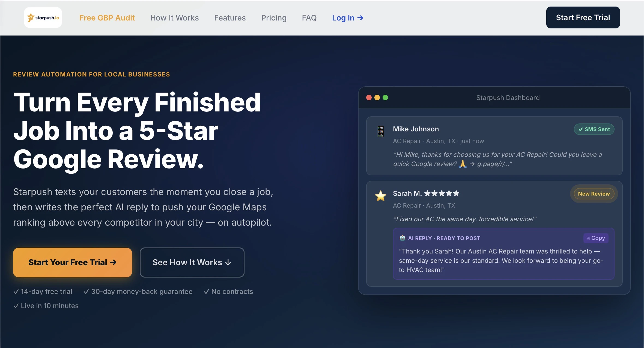644x348 pixels.
Task: Click 'AC Repair · Austin, TX' under Sarah M.
Action: [424, 205]
